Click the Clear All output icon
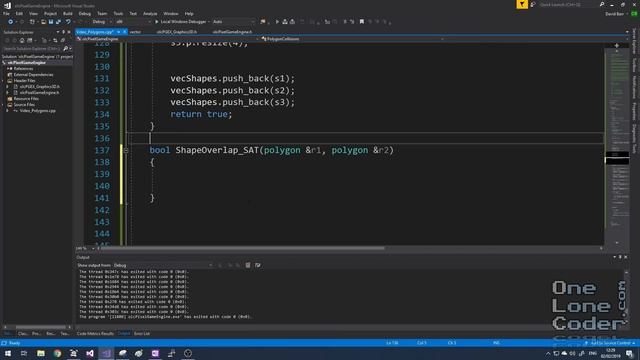This screenshot has width=640, height=360. (248, 265)
